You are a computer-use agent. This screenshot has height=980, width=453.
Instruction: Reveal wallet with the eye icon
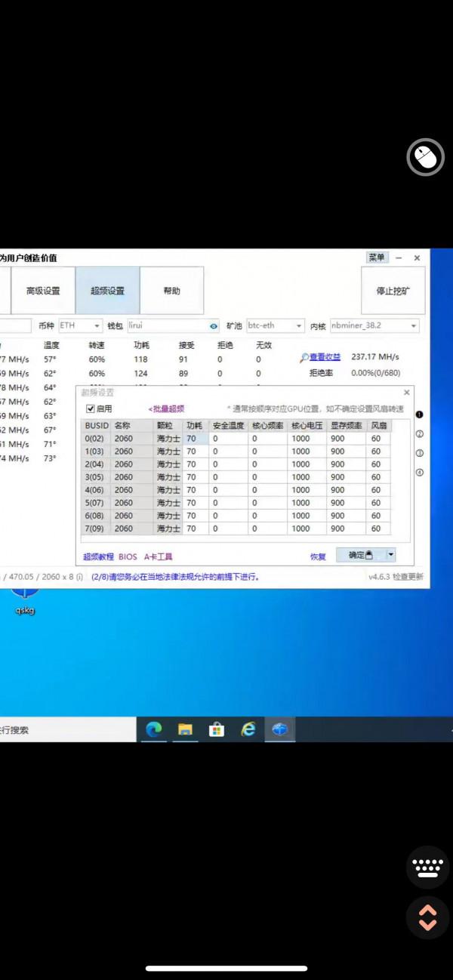214,326
